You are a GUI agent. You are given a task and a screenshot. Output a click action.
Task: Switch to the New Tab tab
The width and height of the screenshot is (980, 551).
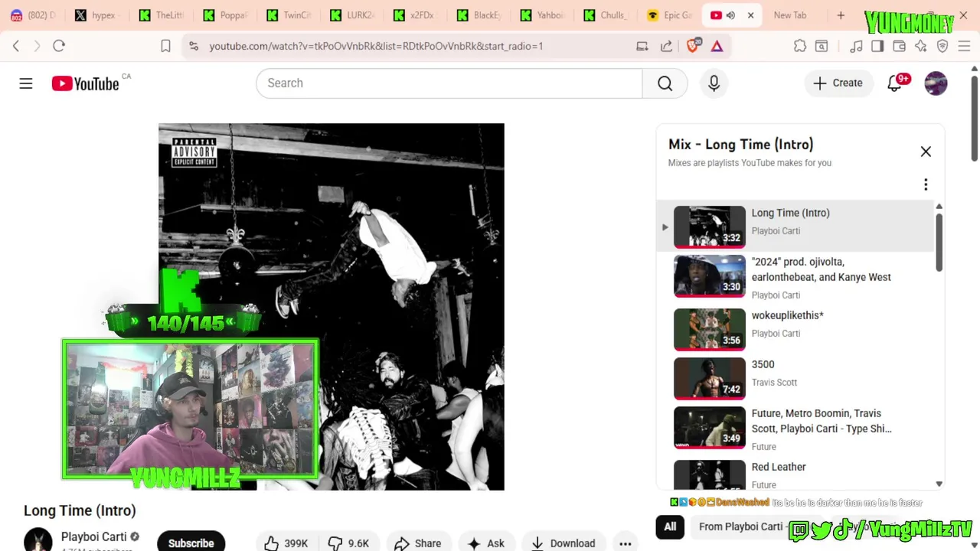click(x=790, y=15)
